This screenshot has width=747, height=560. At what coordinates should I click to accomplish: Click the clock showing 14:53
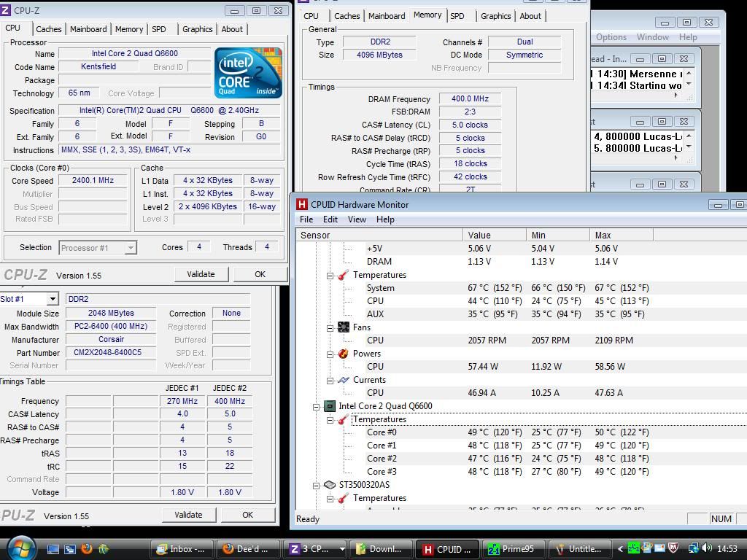coord(727,549)
